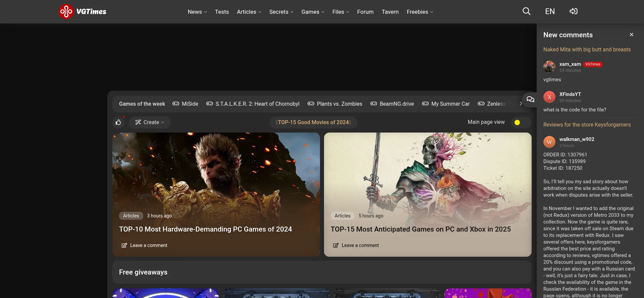Click xam_xam user avatar
The width and height of the screenshot is (644, 298).
549,67
